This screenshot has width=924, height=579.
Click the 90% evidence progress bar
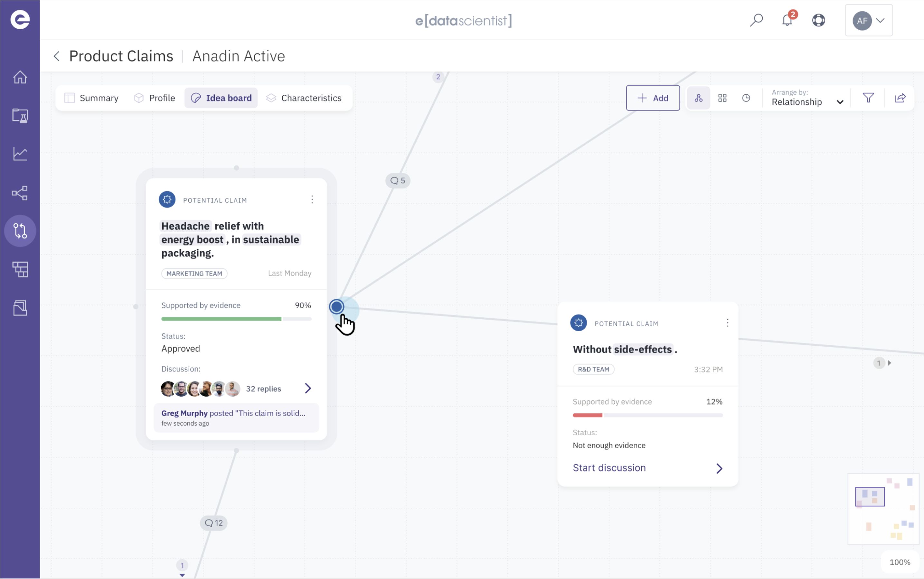coord(236,319)
